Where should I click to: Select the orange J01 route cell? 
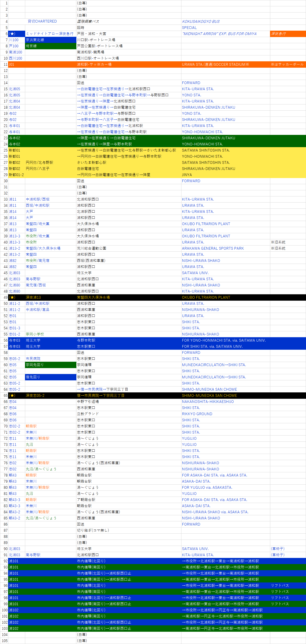16,64
